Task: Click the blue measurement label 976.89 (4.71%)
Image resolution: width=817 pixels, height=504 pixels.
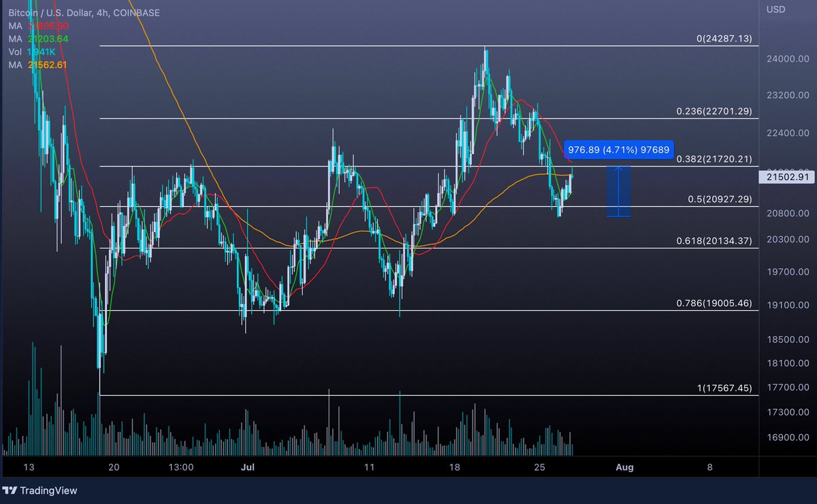Action: pyautogui.click(x=618, y=150)
